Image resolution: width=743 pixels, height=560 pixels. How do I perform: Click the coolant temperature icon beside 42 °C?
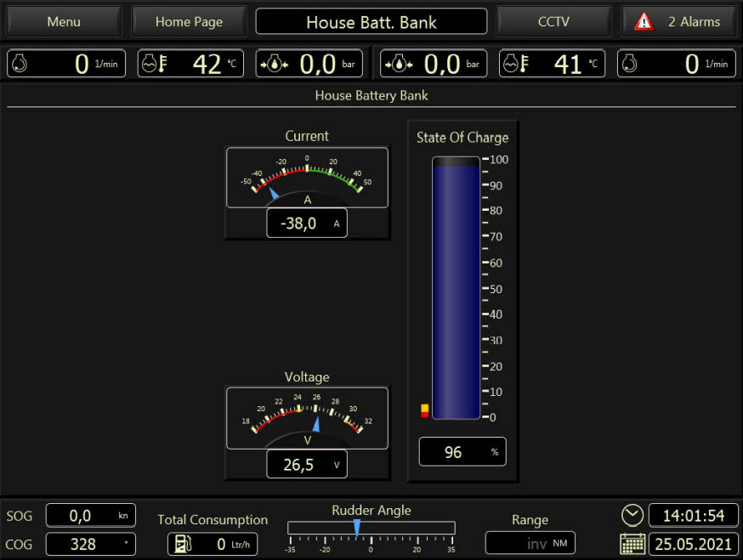tap(152, 64)
